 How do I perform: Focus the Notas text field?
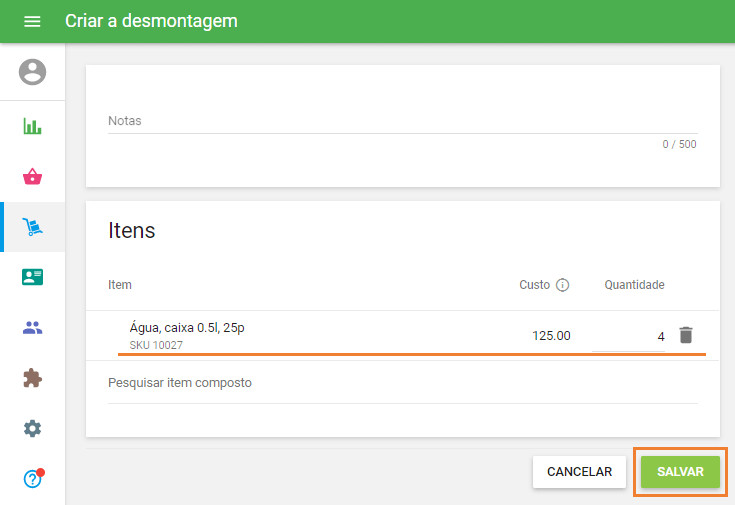[402, 121]
